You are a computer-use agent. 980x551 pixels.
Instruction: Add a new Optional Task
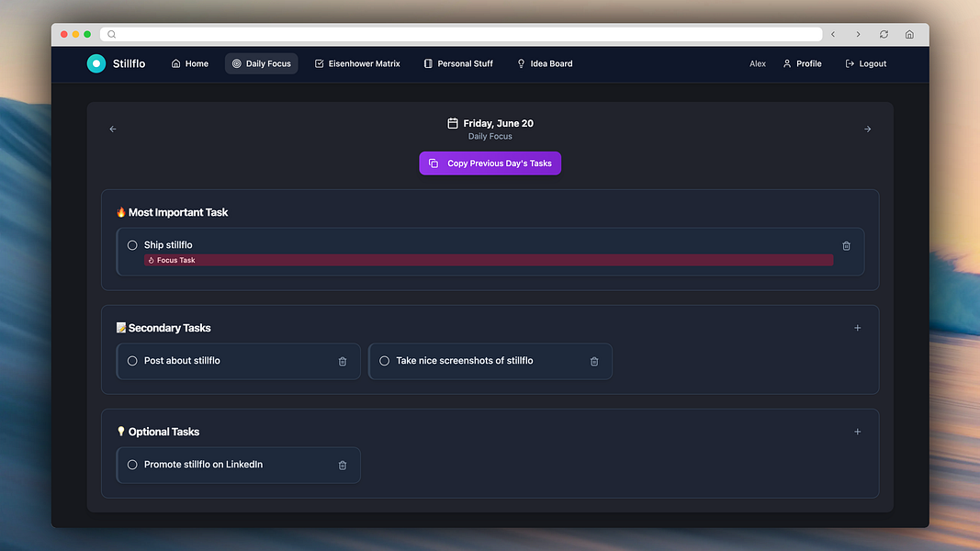click(858, 432)
